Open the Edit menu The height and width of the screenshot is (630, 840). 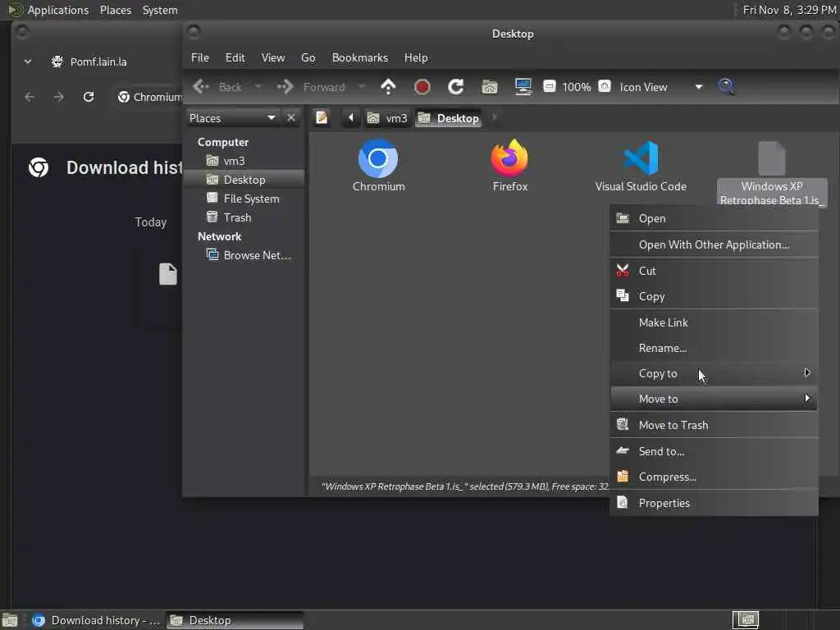tap(235, 57)
